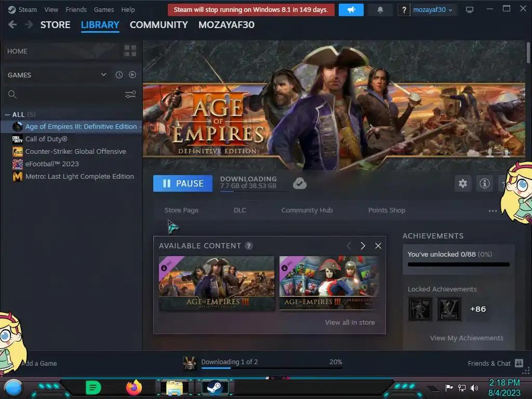Open the Store Page link
The height and width of the screenshot is (399, 532).
coord(181,210)
